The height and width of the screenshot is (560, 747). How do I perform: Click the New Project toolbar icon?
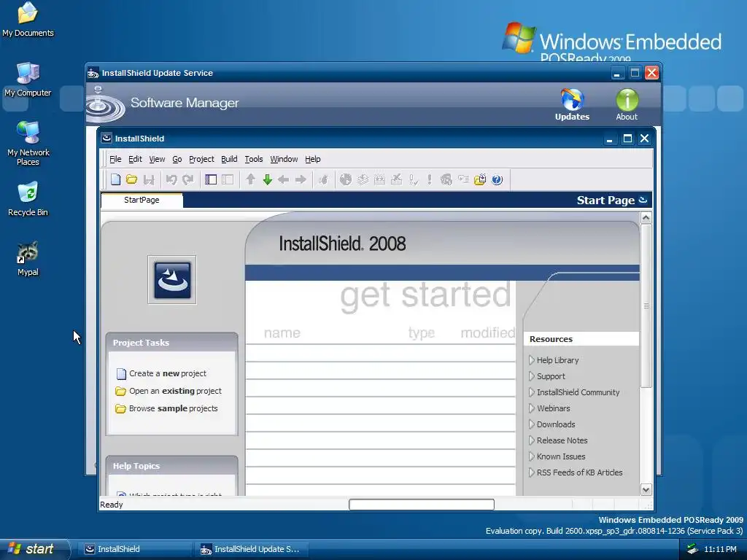point(116,179)
